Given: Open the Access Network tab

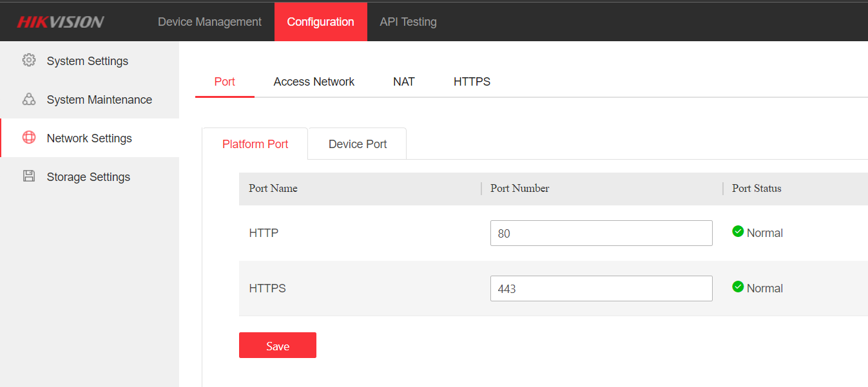Looking at the screenshot, I should pyautogui.click(x=314, y=82).
